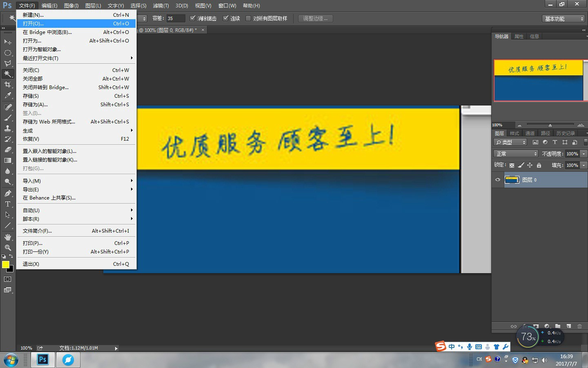Image resolution: width=588 pixels, height=368 pixels.
Task: Select the Horizontal Type tool
Action: tap(8, 204)
